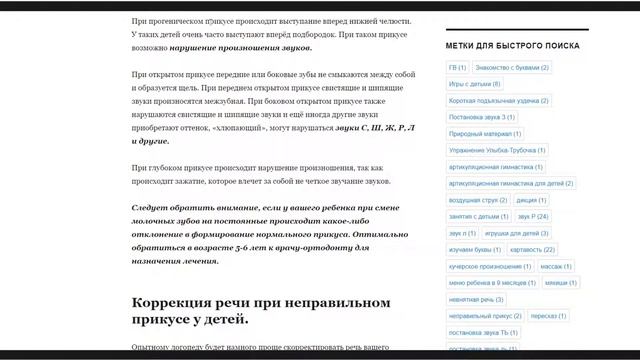The image size is (640, 360).
Task: Click paragraph starting "При открытом прикусе"
Action: (x=273, y=108)
